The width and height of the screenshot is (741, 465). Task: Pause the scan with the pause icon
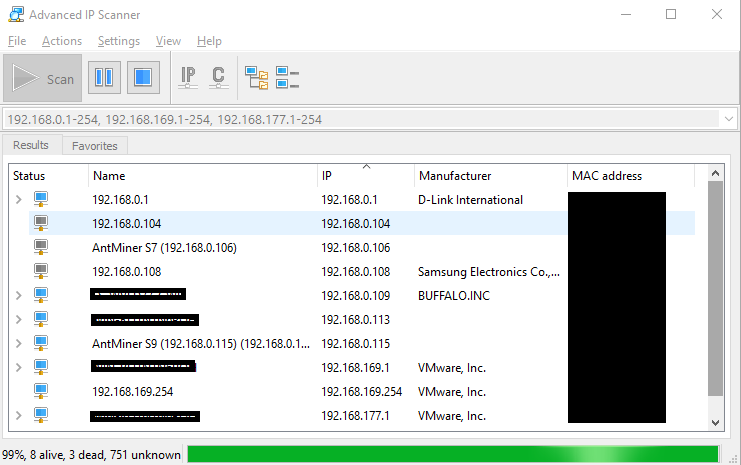point(104,78)
